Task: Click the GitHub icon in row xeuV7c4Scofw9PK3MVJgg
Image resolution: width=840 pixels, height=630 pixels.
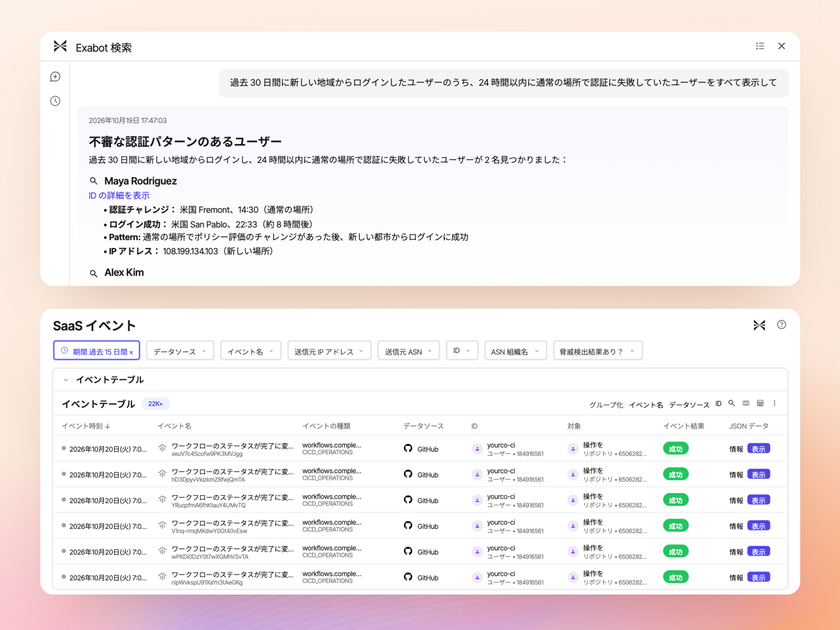Action: tap(408, 448)
